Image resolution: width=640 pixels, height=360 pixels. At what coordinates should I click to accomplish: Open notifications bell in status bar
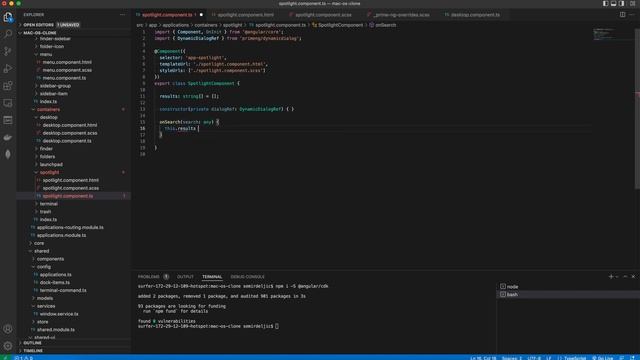tap(633, 358)
